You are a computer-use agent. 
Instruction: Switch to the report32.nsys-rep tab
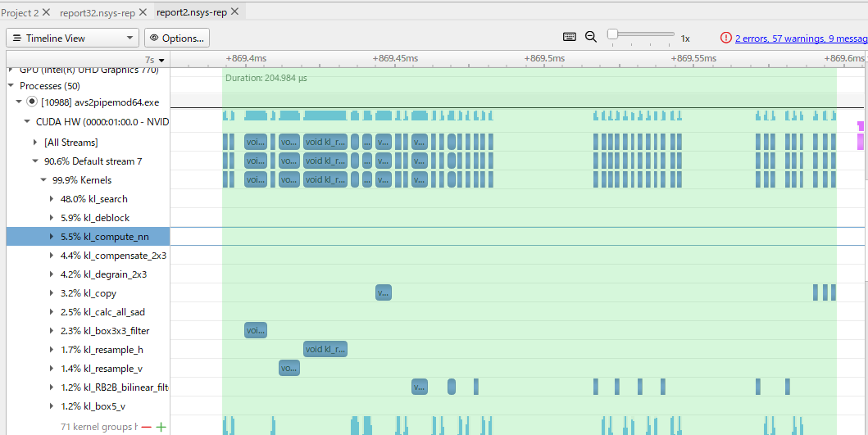(98, 12)
